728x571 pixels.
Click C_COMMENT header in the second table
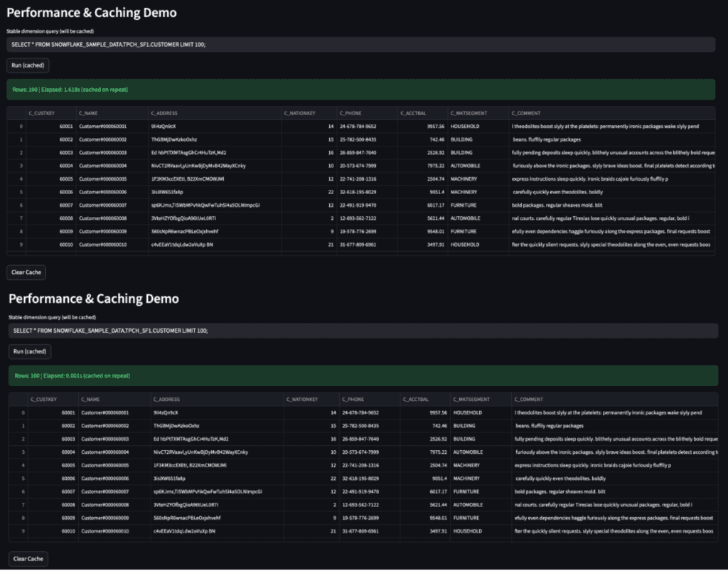point(529,400)
